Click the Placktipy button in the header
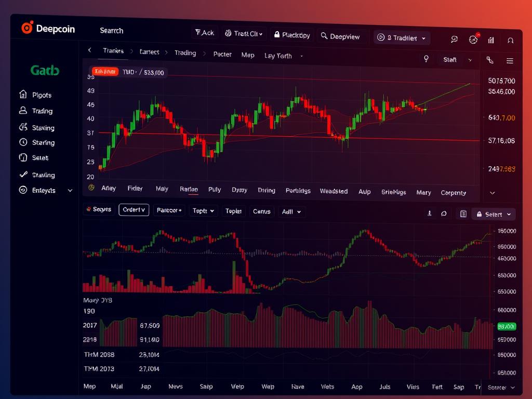532x399 pixels. click(x=292, y=35)
